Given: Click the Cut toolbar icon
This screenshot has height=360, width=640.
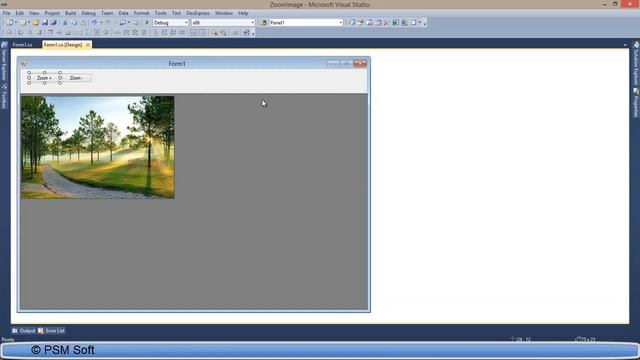Looking at the screenshot, I should 65,22.
